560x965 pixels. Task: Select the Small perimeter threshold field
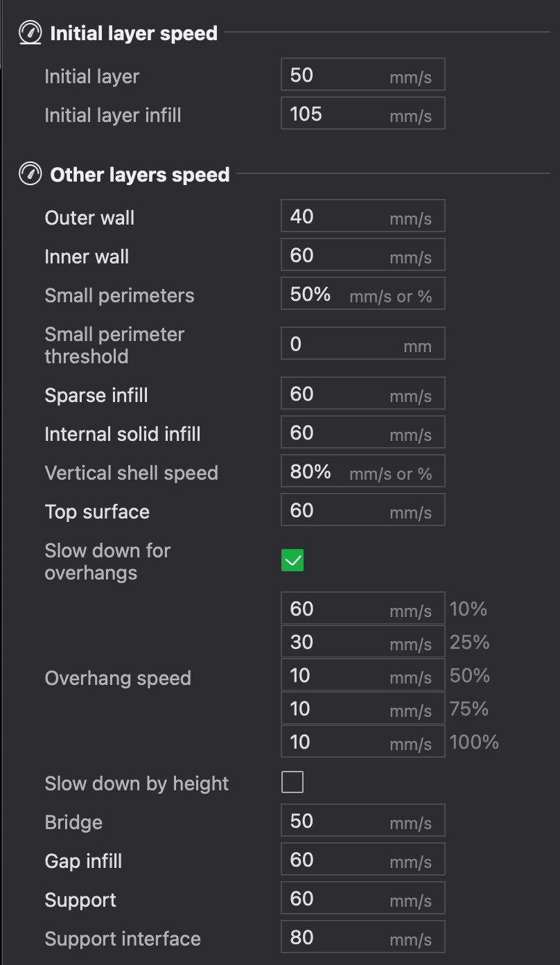click(362, 344)
